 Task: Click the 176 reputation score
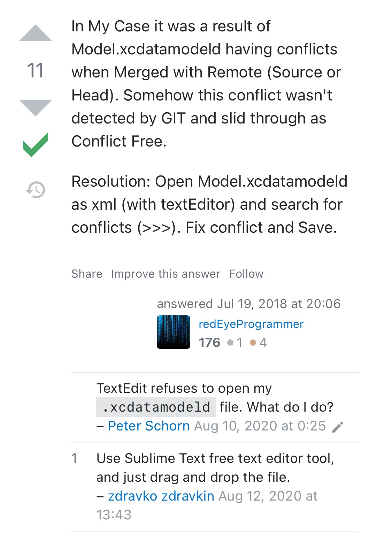(209, 343)
